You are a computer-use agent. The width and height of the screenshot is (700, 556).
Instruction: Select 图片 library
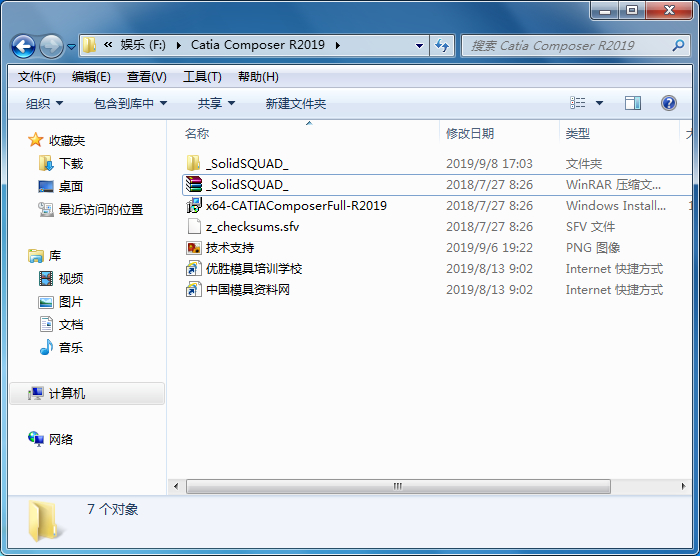[x=71, y=302]
